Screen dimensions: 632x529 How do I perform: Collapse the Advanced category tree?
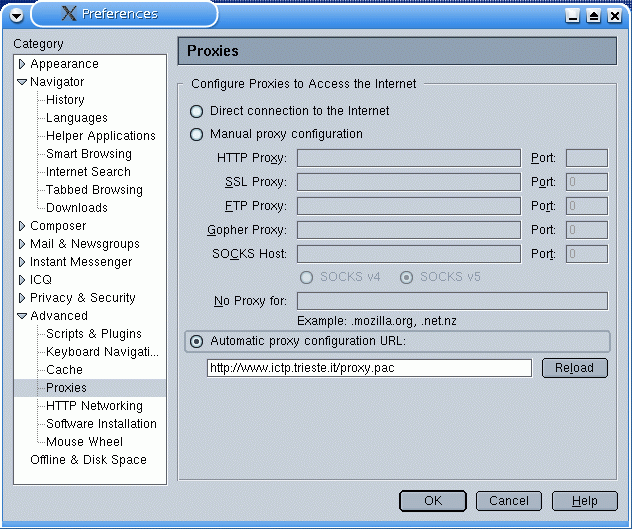point(22,316)
